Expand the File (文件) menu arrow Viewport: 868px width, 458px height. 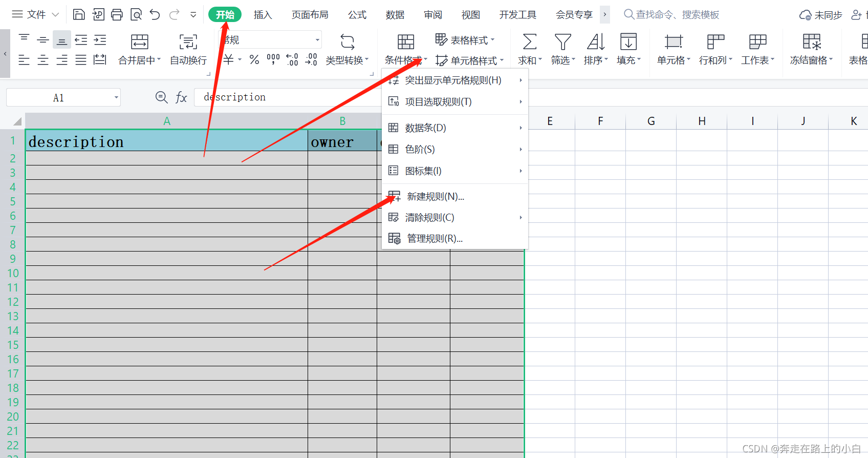click(x=55, y=14)
